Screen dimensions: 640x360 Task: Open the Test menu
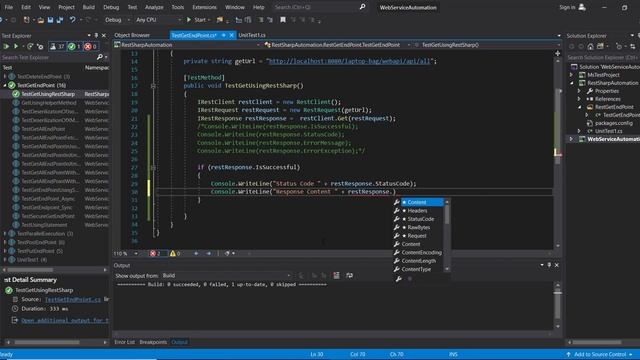point(132,7)
